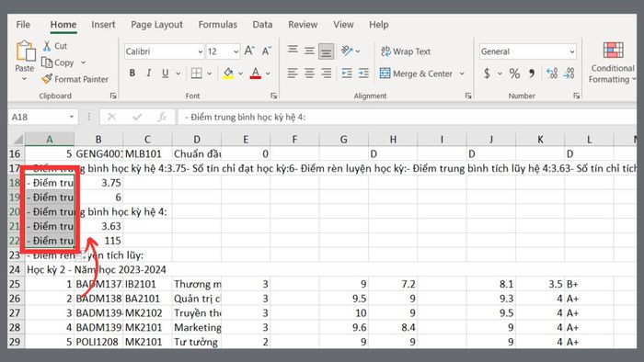Select column D header

[197, 140]
